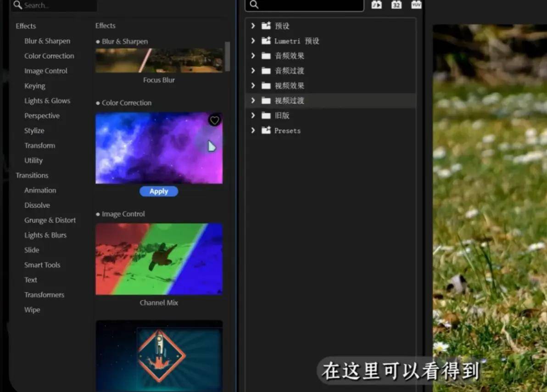Click the 旧版 folder icon
547x392 pixels.
[266, 116]
